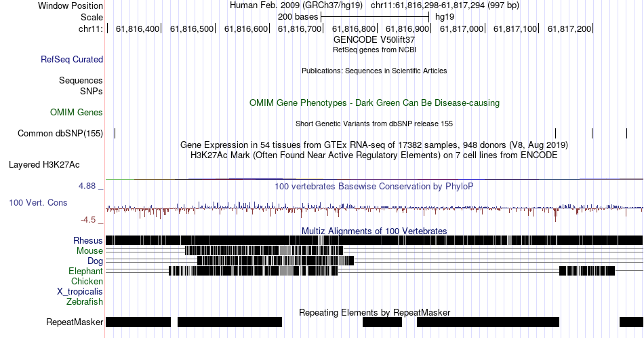
Task: Select the Mouse alignment row label
Action: point(89,251)
